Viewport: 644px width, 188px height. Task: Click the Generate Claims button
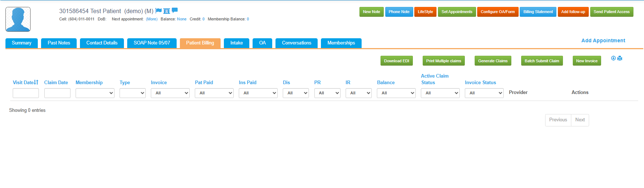click(493, 61)
